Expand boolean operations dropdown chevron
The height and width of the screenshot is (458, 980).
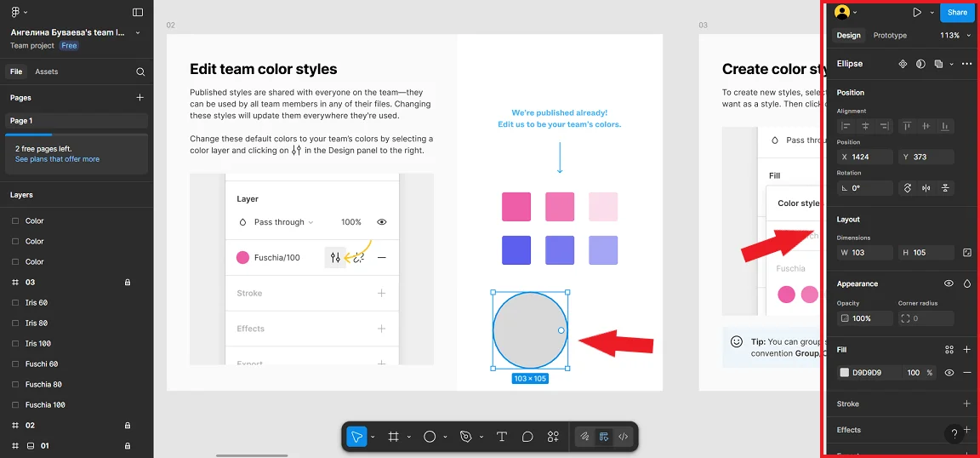tap(951, 64)
